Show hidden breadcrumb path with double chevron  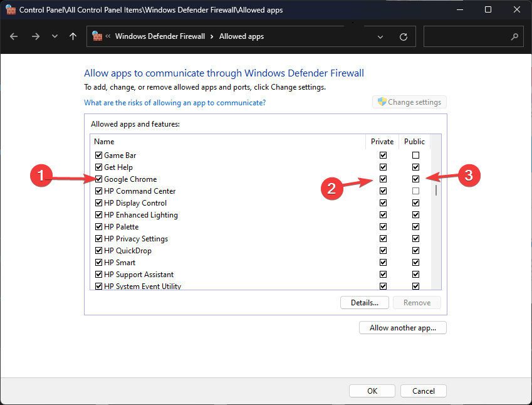click(x=108, y=36)
